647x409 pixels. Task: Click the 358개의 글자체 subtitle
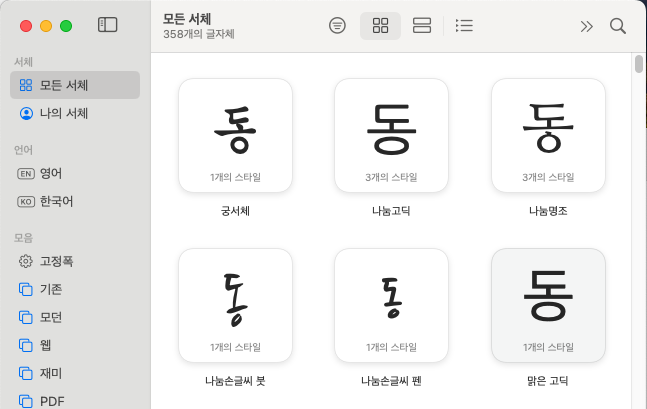[x=199, y=34]
